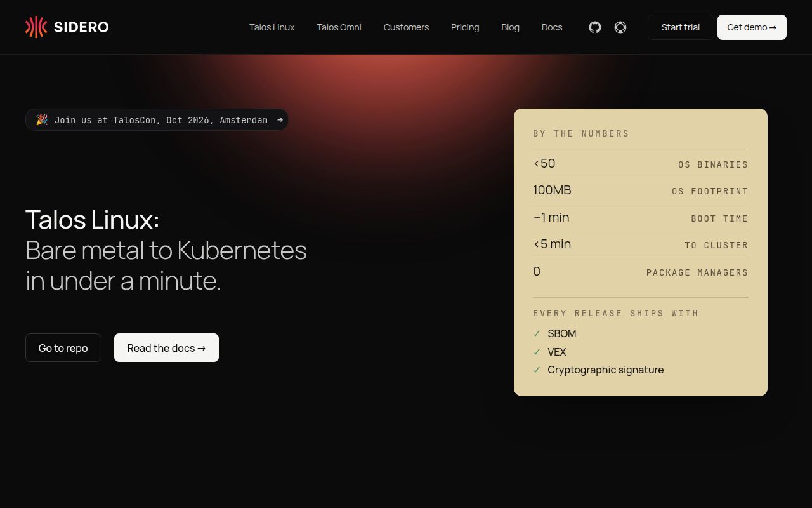
Task: Click the checkmark beside SBOM
Action: coord(537,334)
